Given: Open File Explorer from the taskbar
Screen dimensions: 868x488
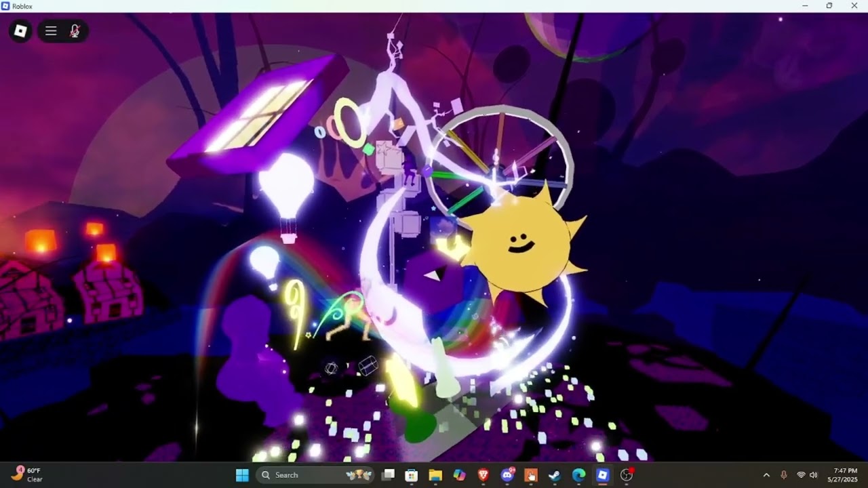Looking at the screenshot, I should coord(435,475).
